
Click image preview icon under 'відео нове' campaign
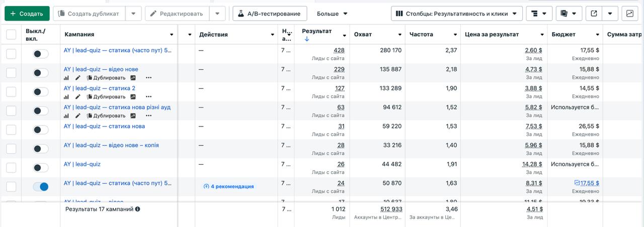133,78
